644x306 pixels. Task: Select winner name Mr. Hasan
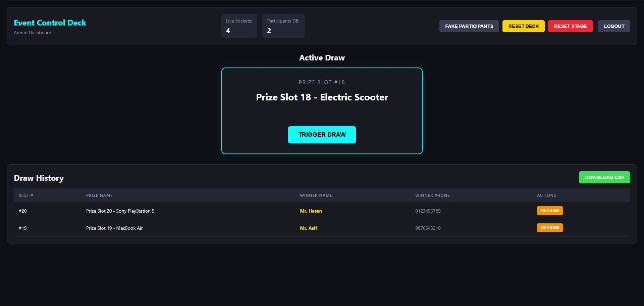click(311, 211)
